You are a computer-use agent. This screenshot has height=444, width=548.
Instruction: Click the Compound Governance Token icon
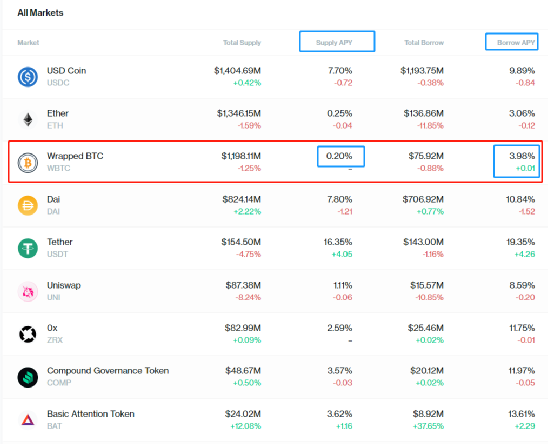[x=28, y=377]
